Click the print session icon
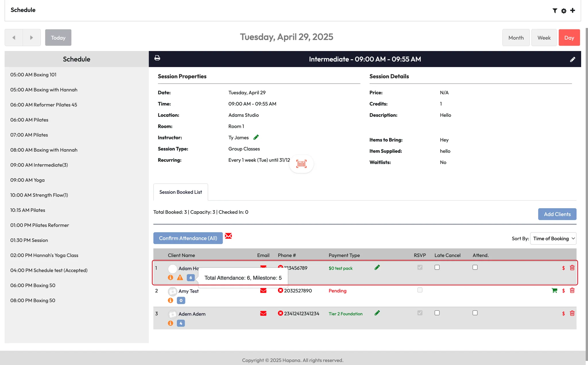588x365 pixels. (x=157, y=58)
